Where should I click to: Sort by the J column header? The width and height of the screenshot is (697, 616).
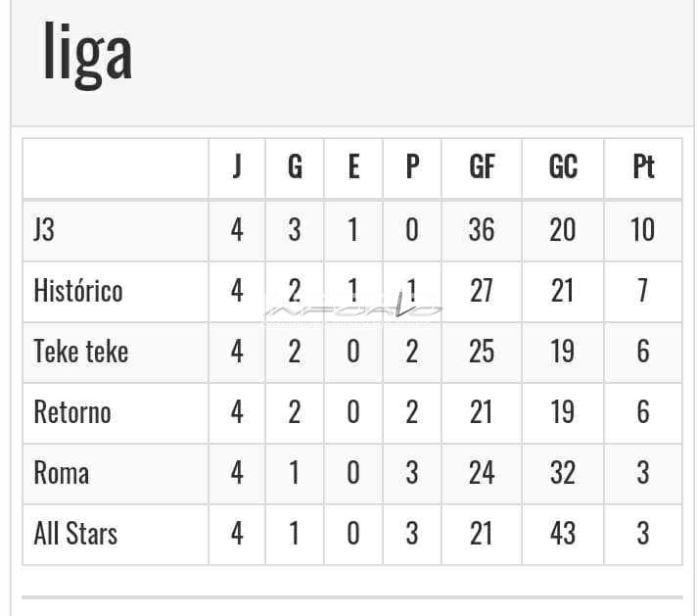[237, 167]
